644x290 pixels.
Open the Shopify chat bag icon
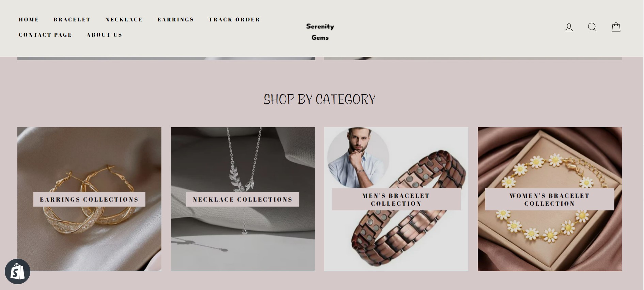18,271
